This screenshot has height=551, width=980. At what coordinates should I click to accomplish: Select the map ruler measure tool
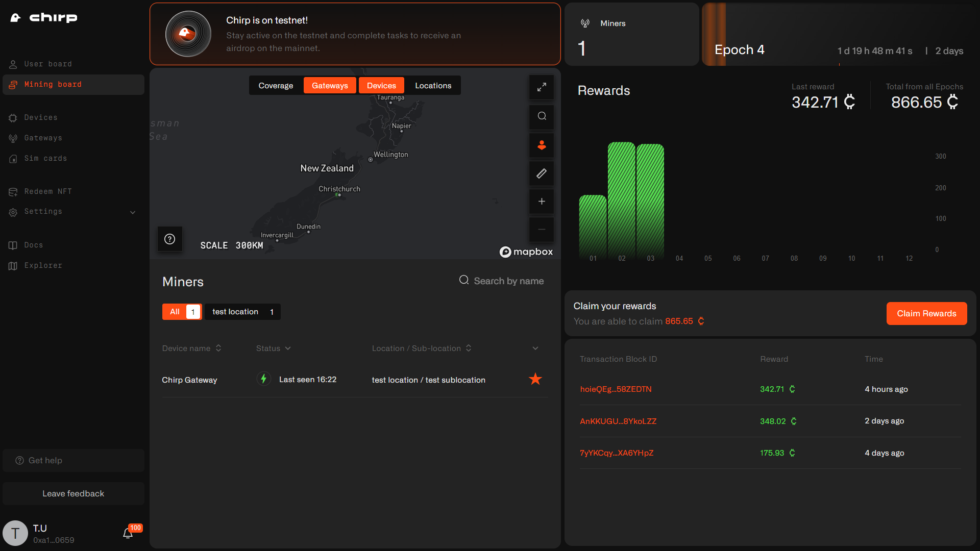point(542,173)
